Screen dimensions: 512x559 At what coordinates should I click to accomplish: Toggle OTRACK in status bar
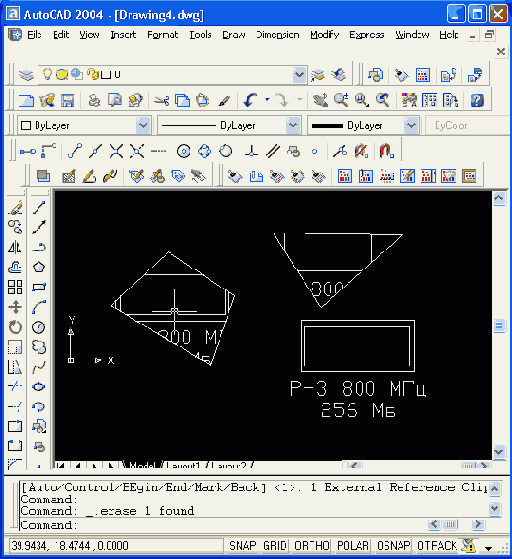point(437,546)
